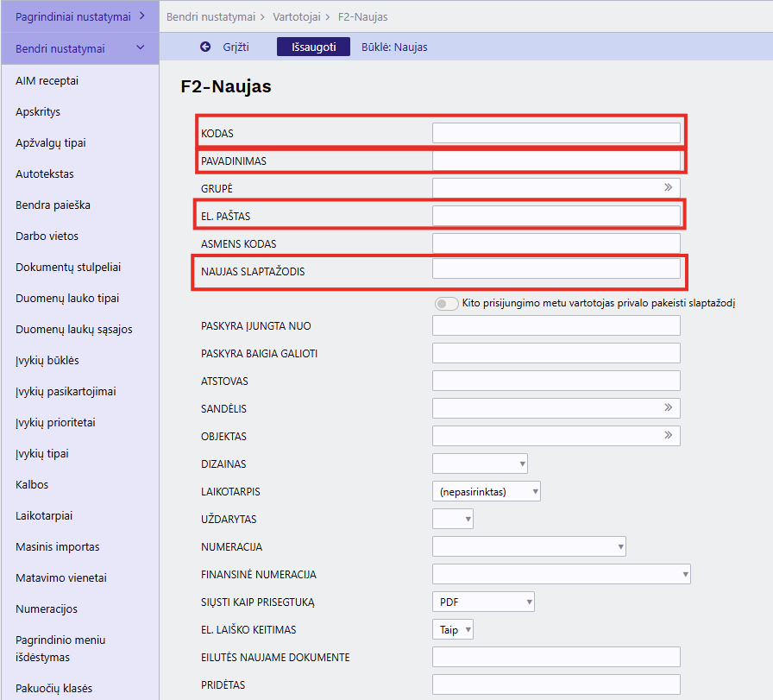The image size is (773, 700).
Task: Open Bendra paieška in the sidebar
Action: pyautogui.click(x=53, y=205)
